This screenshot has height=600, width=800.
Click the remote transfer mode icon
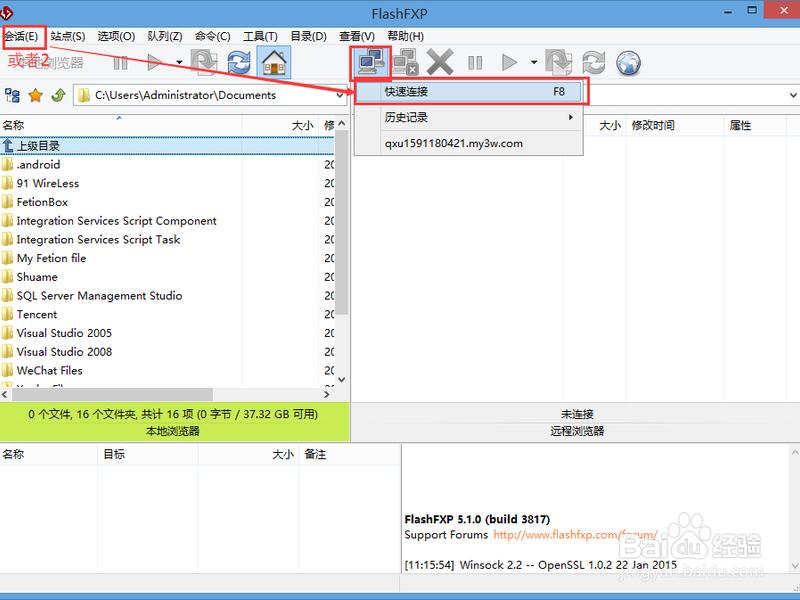coord(559,63)
